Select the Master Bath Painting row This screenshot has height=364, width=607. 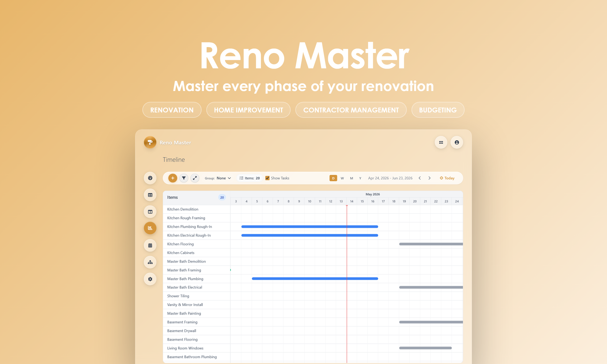pyautogui.click(x=197, y=314)
